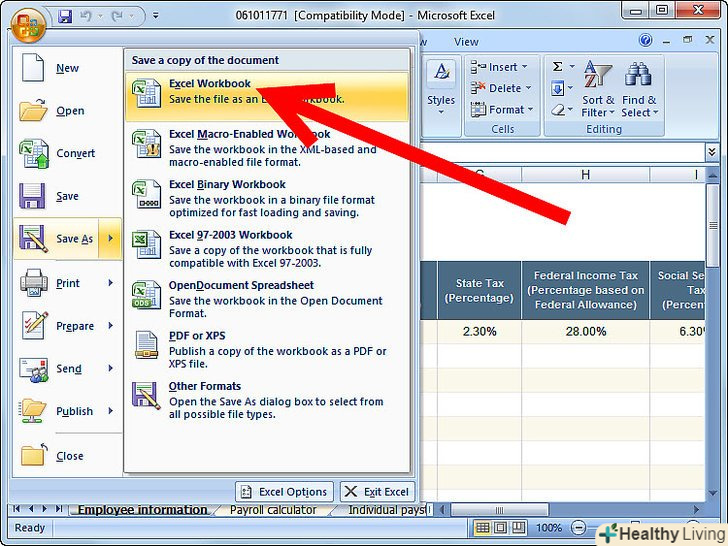Switch to the View ribbon tab
The image size is (728, 546).
[x=466, y=42]
